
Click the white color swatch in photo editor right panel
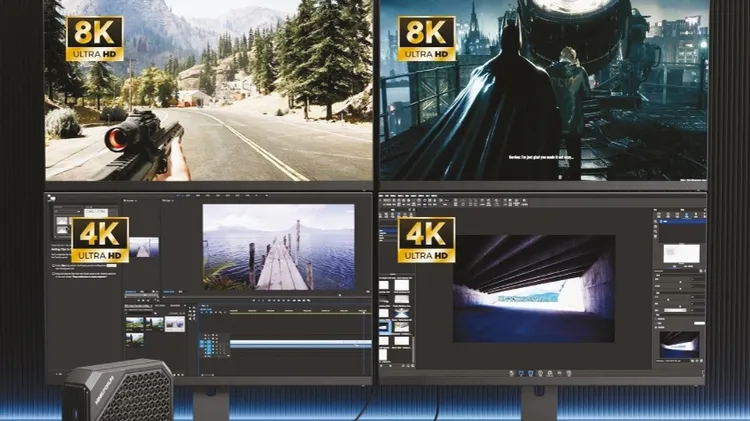[699, 323]
